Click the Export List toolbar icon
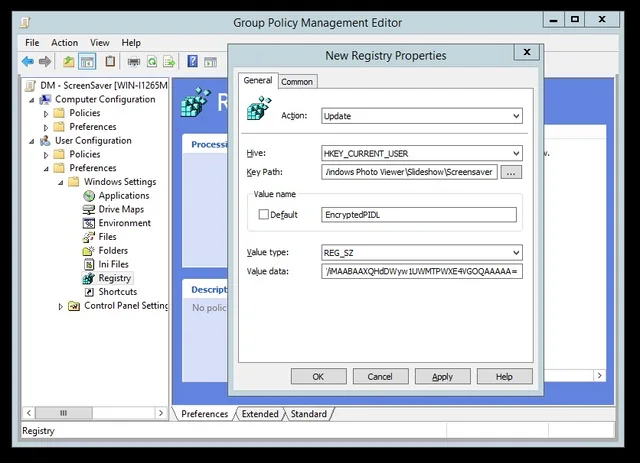The width and height of the screenshot is (640, 463). (x=169, y=62)
